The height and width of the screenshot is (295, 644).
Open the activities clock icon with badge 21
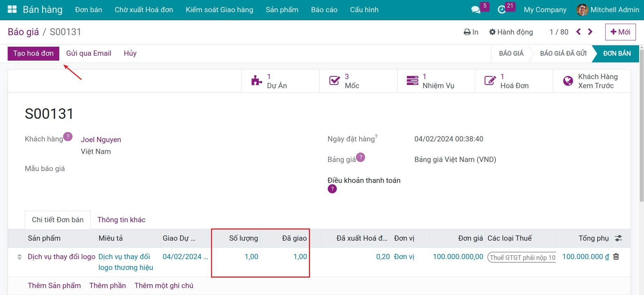pos(502,10)
